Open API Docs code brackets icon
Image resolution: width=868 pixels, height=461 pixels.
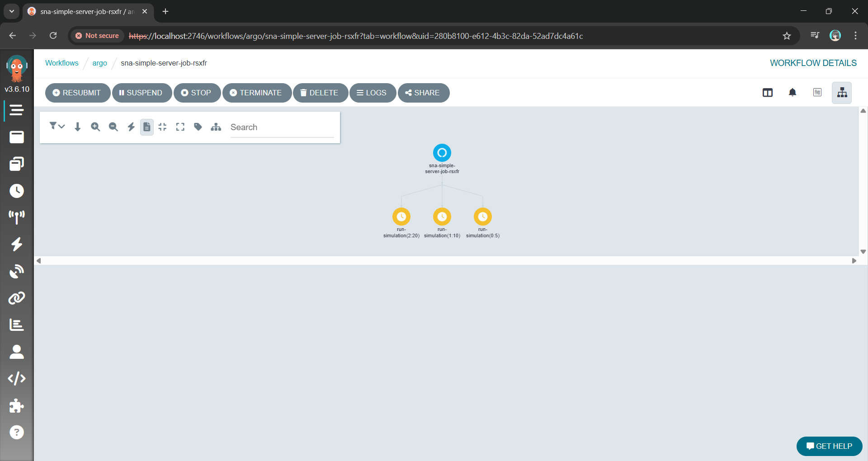click(17, 378)
